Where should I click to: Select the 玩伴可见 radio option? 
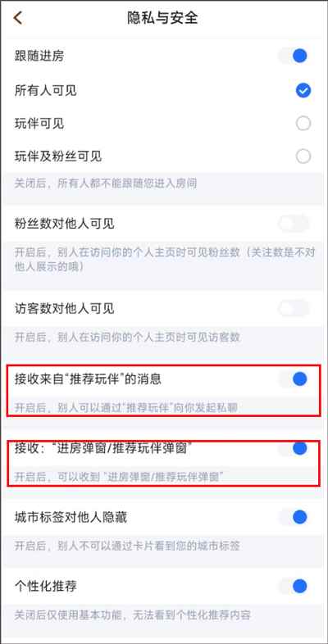click(303, 123)
